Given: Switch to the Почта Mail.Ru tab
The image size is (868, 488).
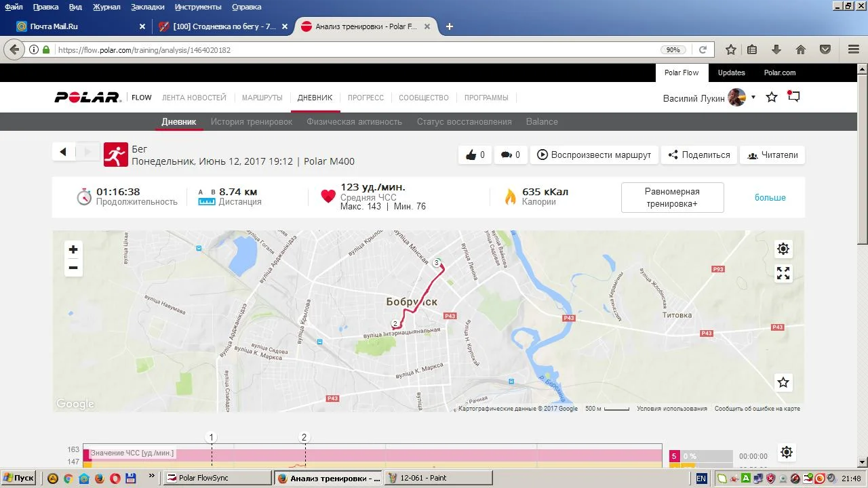Looking at the screenshot, I should pyautogui.click(x=80, y=26).
